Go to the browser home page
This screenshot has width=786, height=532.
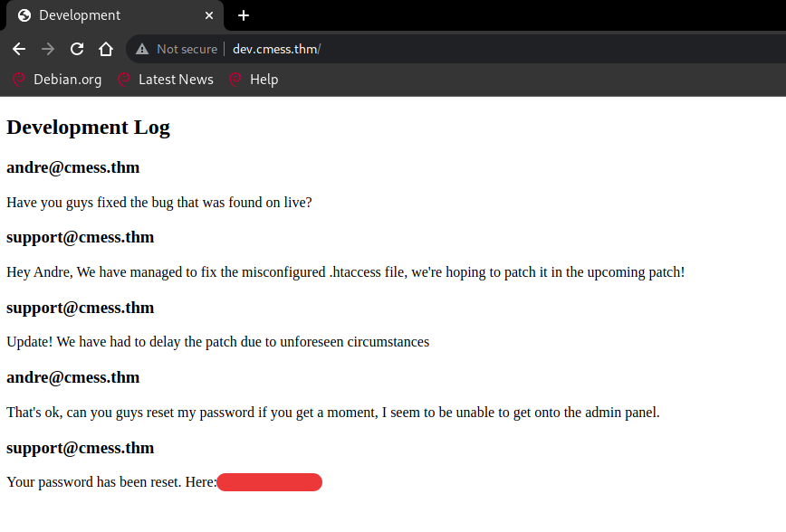[x=106, y=49]
